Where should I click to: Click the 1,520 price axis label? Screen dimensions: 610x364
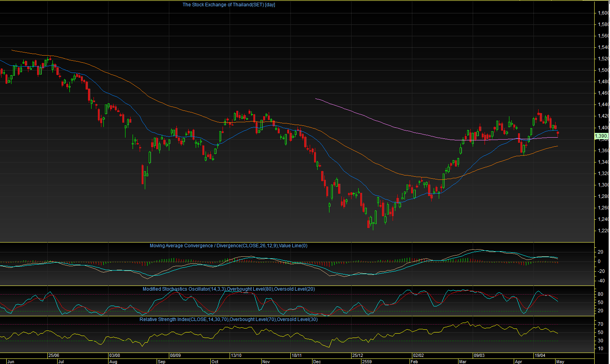pyautogui.click(x=603, y=59)
